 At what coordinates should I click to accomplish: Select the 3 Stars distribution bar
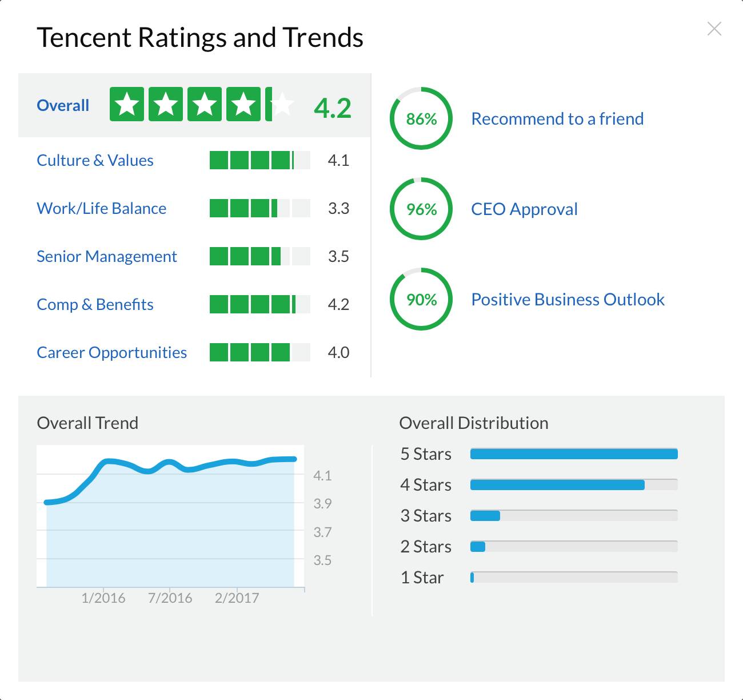(x=573, y=516)
